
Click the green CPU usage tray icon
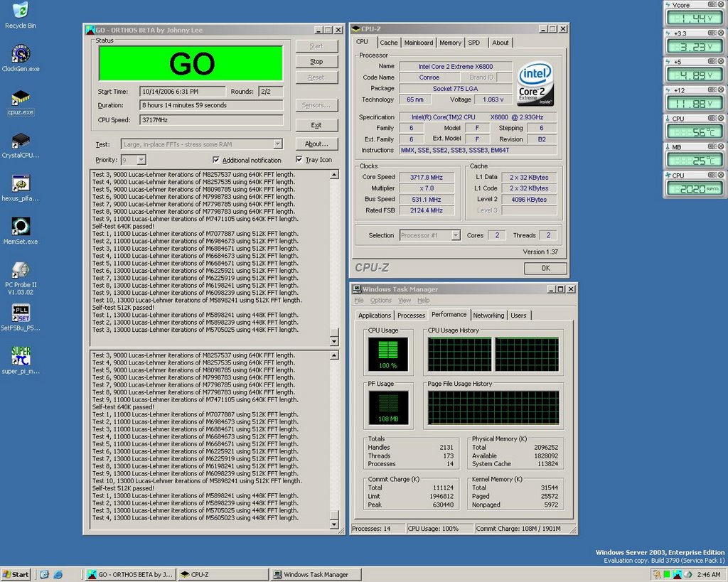click(667, 575)
